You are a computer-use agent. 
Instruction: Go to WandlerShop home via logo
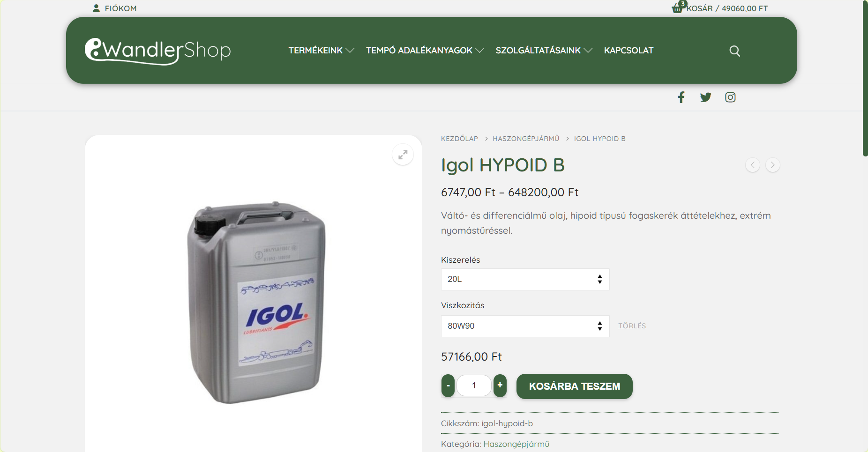[157, 51]
